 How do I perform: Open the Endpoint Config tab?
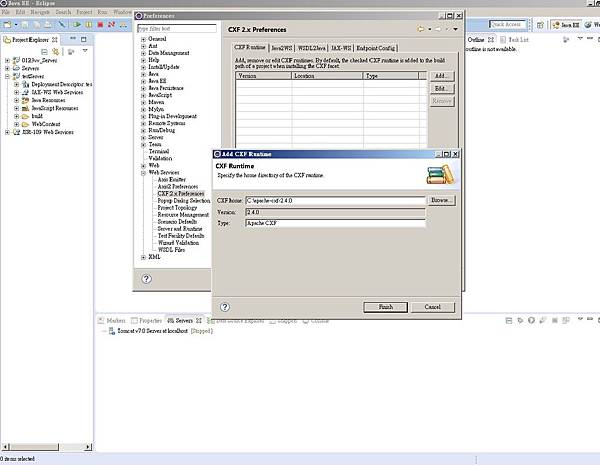point(375,48)
